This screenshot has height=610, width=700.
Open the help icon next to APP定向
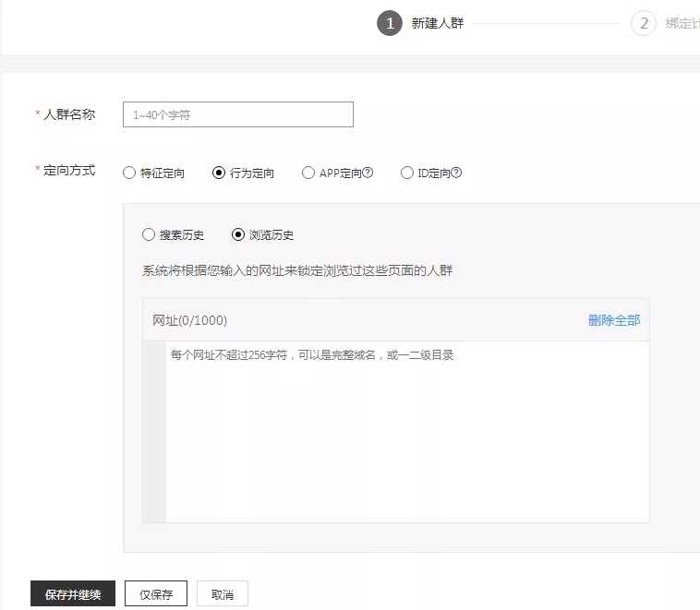[368, 173]
